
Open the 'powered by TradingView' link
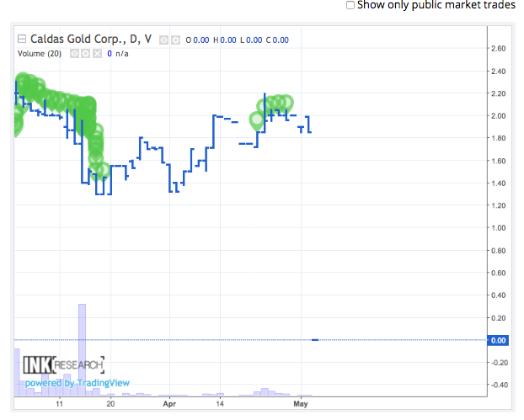[x=78, y=383]
